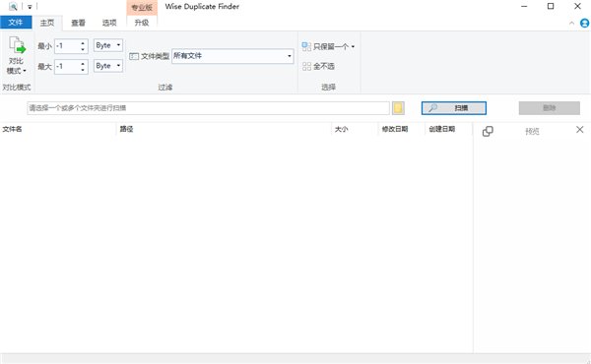Collapse the ribbon with the chevron arrow

pyautogui.click(x=571, y=24)
